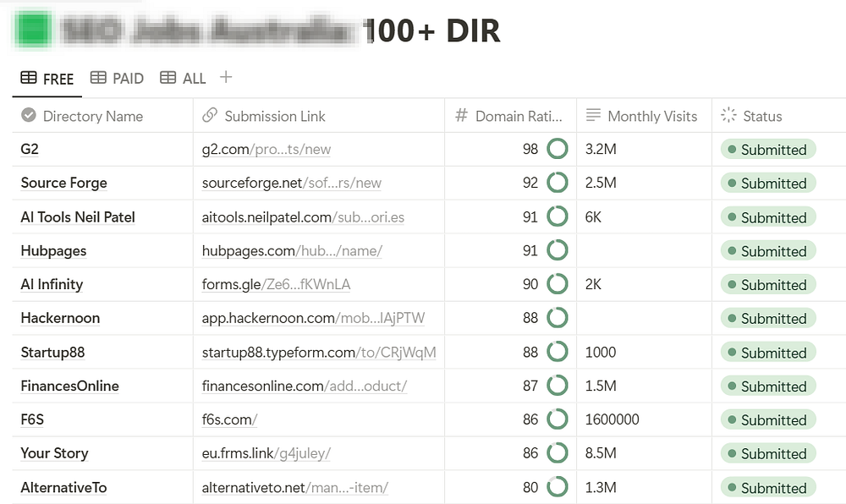Open the FinancesOnline row
This screenshot has height=504, width=846.
click(x=69, y=386)
